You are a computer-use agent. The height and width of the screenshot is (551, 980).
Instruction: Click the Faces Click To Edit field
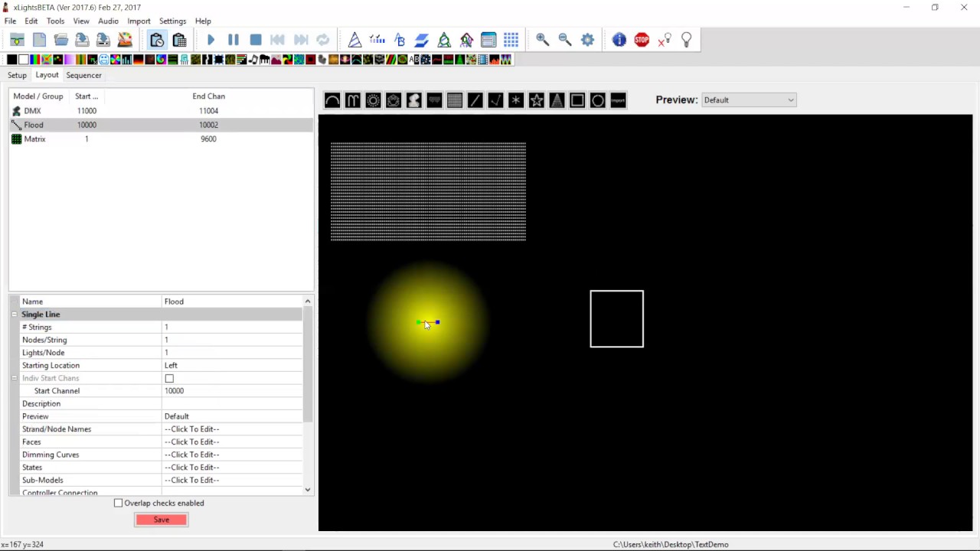(x=233, y=442)
